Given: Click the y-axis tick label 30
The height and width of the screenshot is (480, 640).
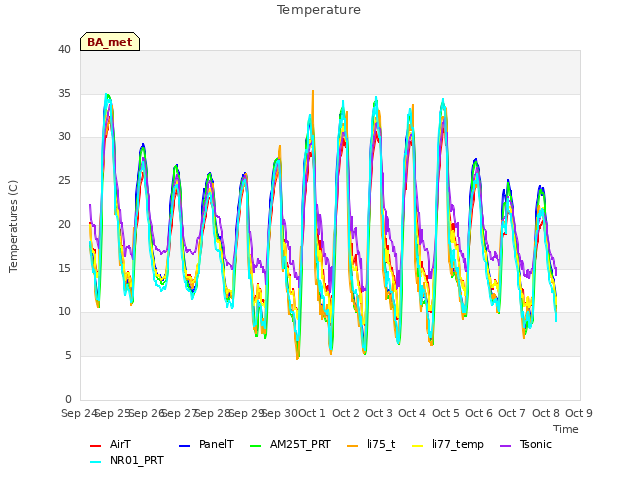Looking at the screenshot, I should tap(64, 137).
